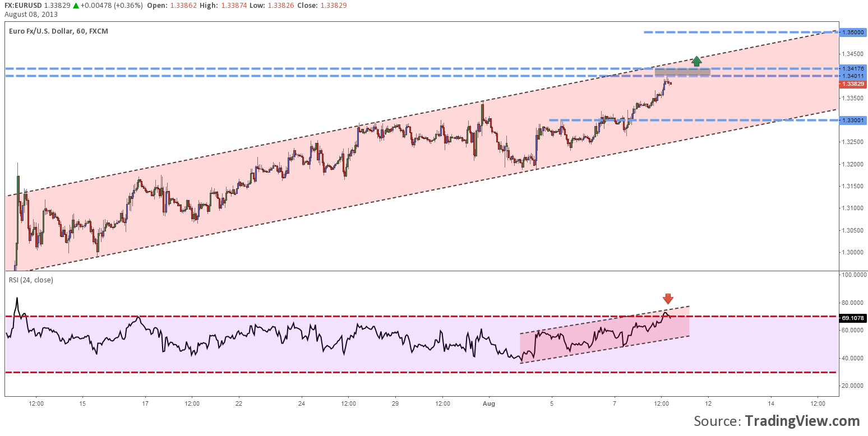This screenshot has height=436, width=868.
Task: Click the red down arrow on the RSI pane
Action: coord(667,299)
